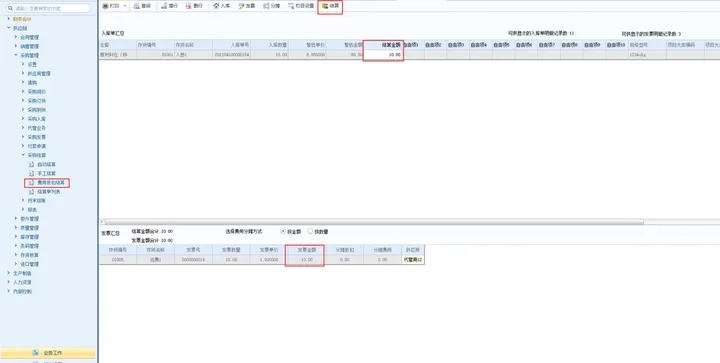Open the dropdown arrow next to 打印
The image size is (720, 363).
125,6
